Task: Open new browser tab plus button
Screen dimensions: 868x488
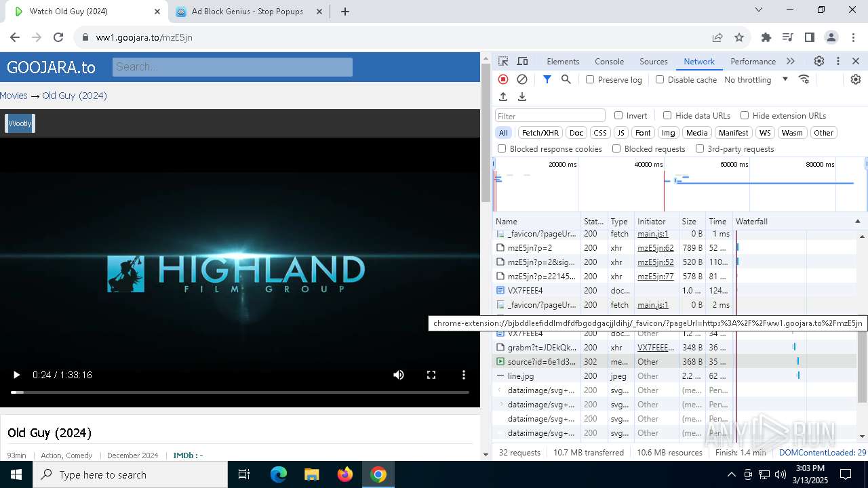Action: coord(345,12)
